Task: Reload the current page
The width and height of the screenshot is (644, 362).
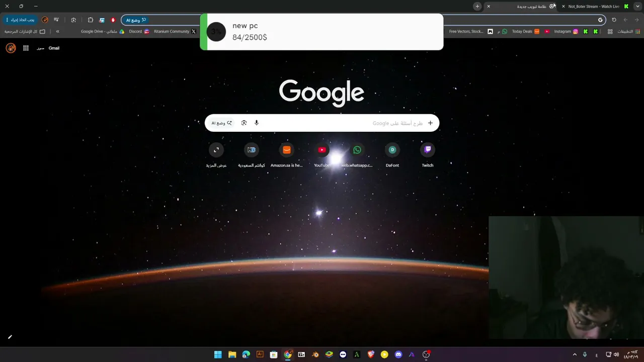Action: click(x=614, y=20)
